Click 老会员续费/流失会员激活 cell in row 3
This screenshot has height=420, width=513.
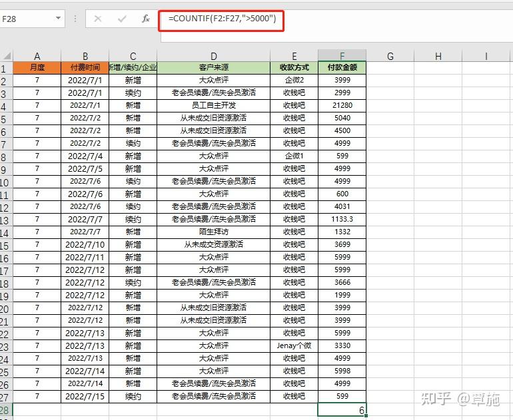coord(214,93)
